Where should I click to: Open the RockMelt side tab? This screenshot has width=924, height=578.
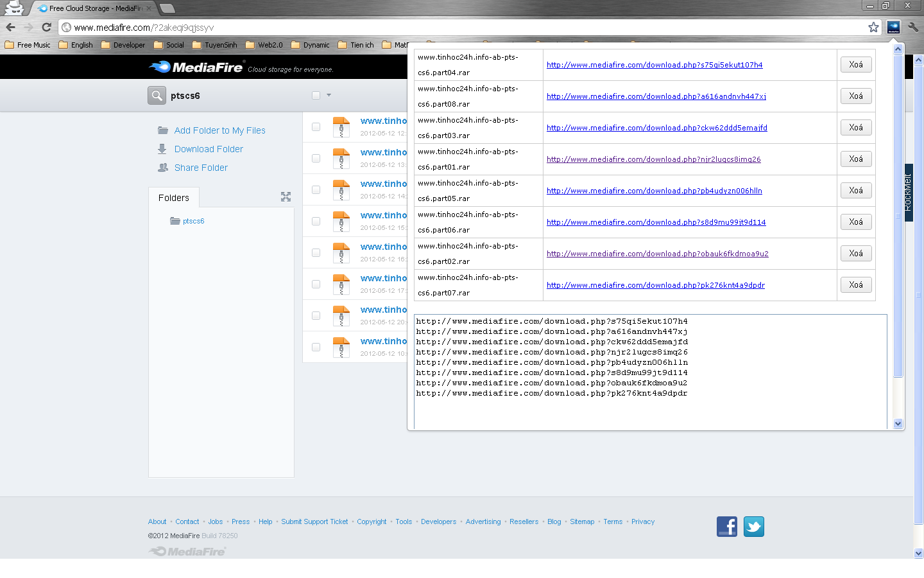[908, 192]
